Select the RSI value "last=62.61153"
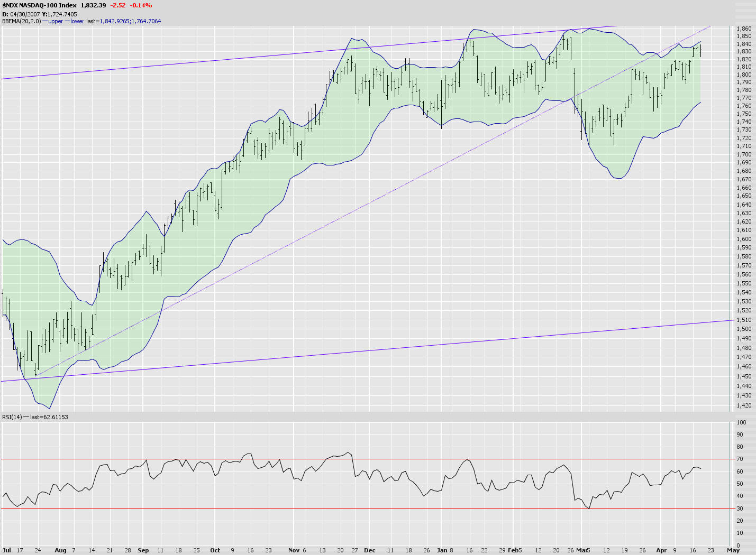This screenshot has width=756, height=555. click(49, 417)
